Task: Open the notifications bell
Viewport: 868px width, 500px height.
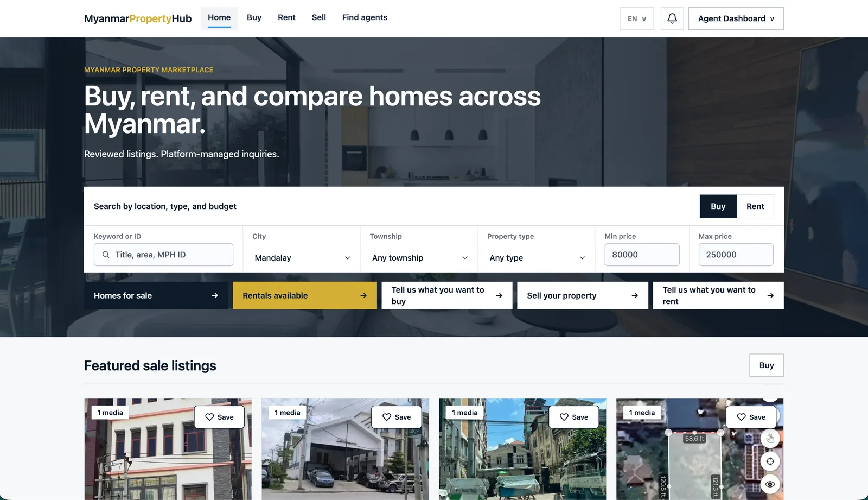Action: click(672, 18)
